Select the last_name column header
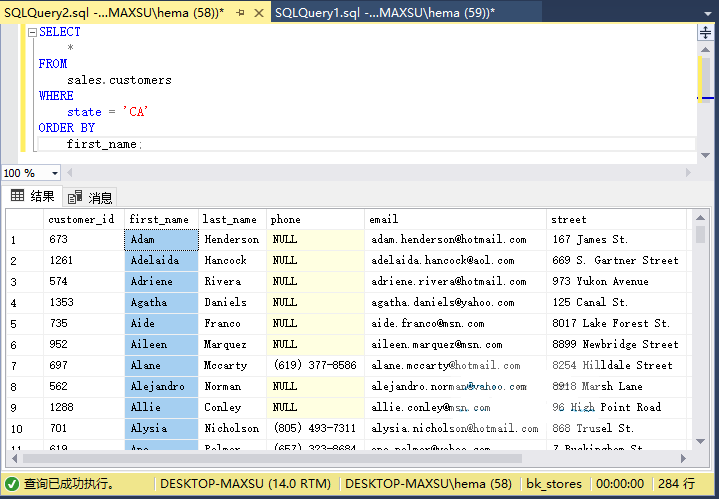Image resolution: width=719 pixels, height=499 pixels. click(x=232, y=219)
